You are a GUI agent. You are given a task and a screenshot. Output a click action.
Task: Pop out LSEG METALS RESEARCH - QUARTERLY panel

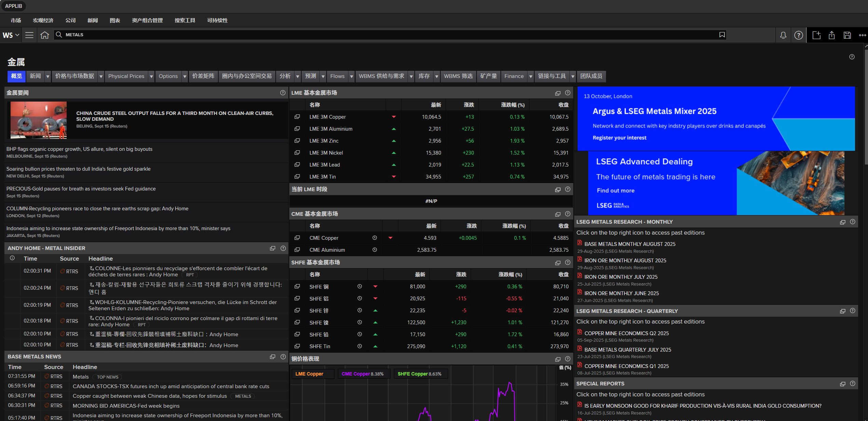point(842,311)
